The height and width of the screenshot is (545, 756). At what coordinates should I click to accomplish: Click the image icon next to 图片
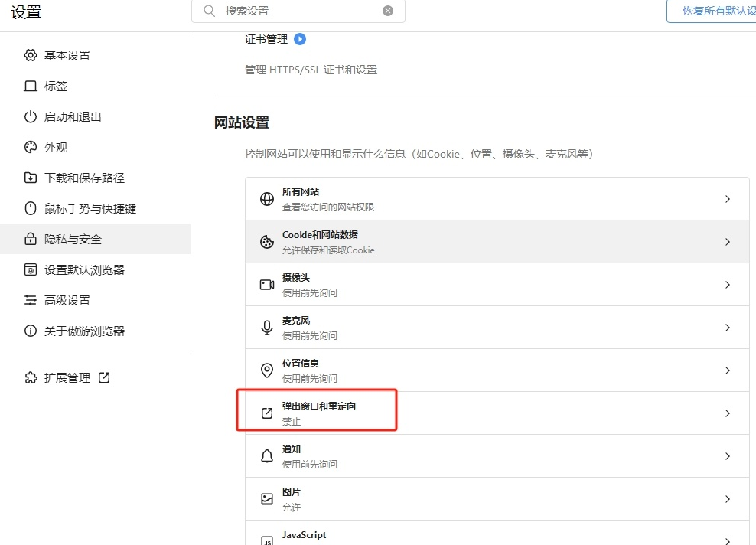[x=266, y=498]
